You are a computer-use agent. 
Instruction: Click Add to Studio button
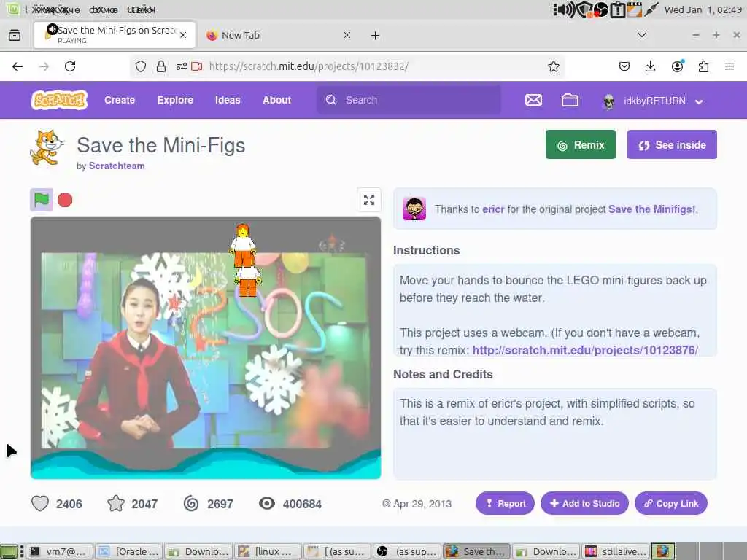point(584,503)
